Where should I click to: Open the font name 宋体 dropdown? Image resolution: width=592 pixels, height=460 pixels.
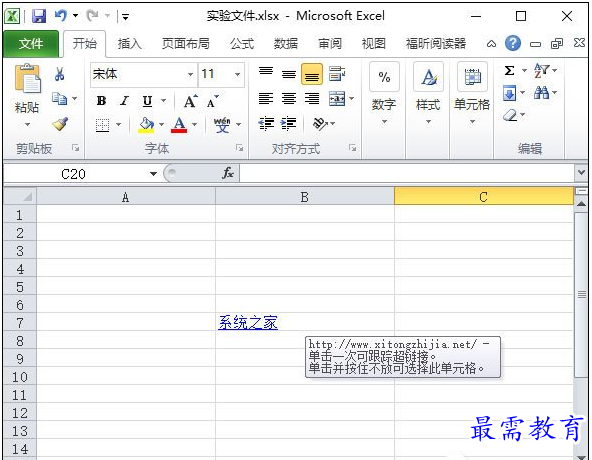[x=190, y=74]
